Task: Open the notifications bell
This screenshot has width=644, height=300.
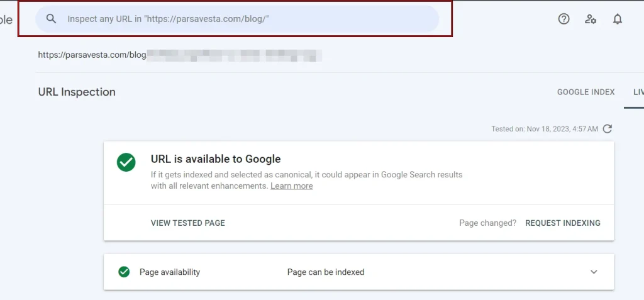Action: click(x=618, y=19)
